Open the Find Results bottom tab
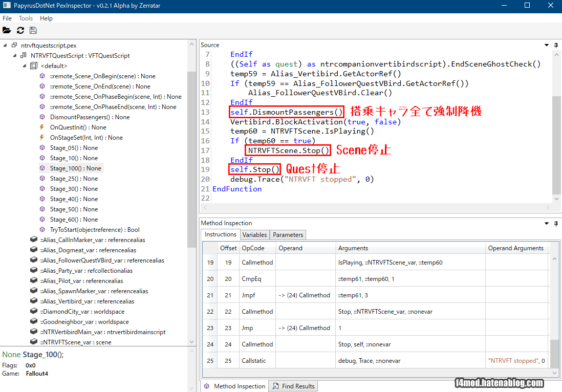 pyautogui.click(x=294, y=386)
